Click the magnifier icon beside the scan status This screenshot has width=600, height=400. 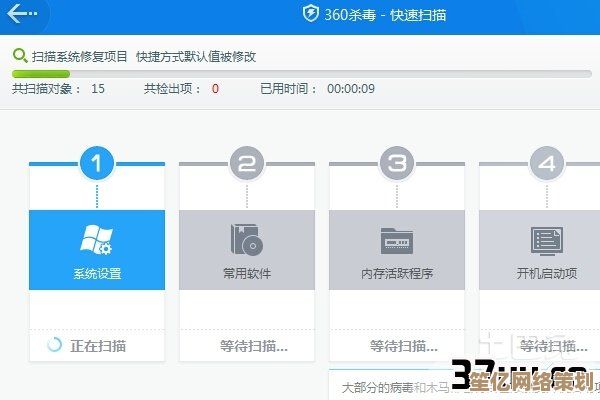point(19,57)
